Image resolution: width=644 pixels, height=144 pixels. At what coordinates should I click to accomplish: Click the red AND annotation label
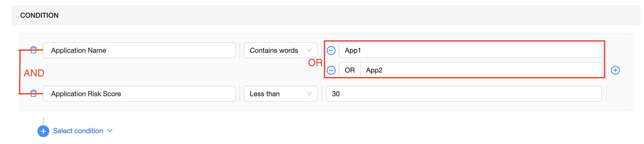click(x=34, y=73)
